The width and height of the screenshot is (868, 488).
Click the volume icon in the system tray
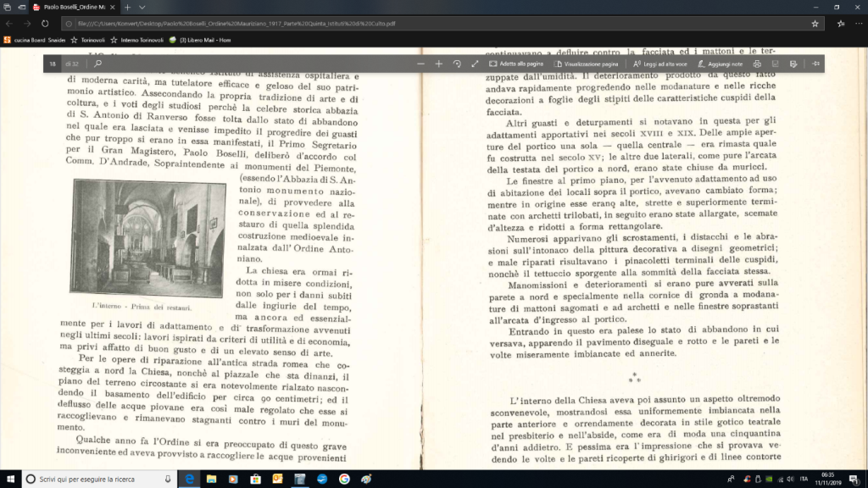pyautogui.click(x=790, y=480)
